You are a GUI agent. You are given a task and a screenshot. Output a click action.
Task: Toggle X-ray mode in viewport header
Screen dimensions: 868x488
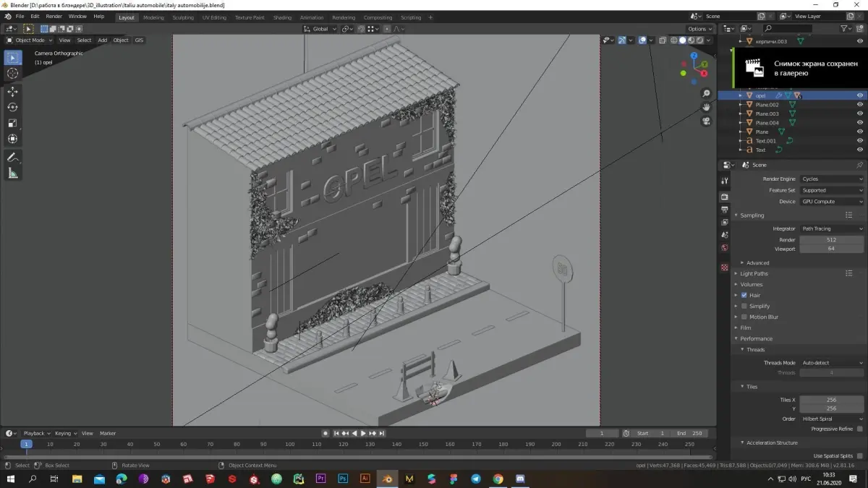coord(661,40)
